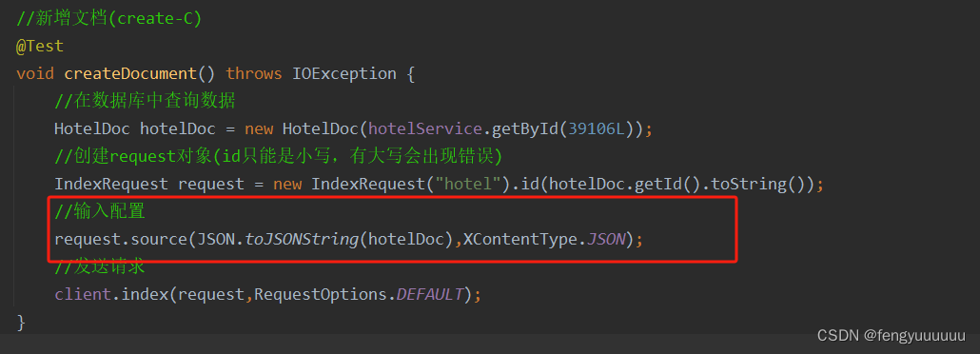This screenshot has height=354, width=980.
Task: Click the comment starting '//创建request对象'
Action: tap(278, 156)
